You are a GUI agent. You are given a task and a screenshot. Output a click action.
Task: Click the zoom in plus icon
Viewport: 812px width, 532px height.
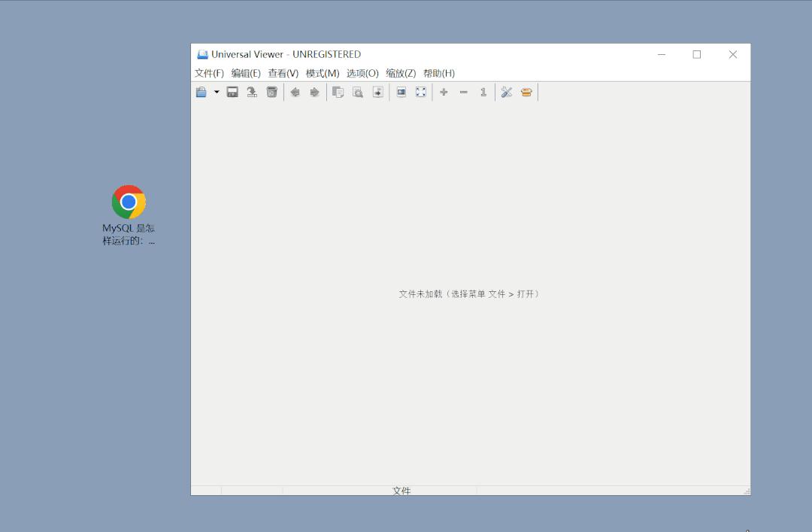point(444,92)
